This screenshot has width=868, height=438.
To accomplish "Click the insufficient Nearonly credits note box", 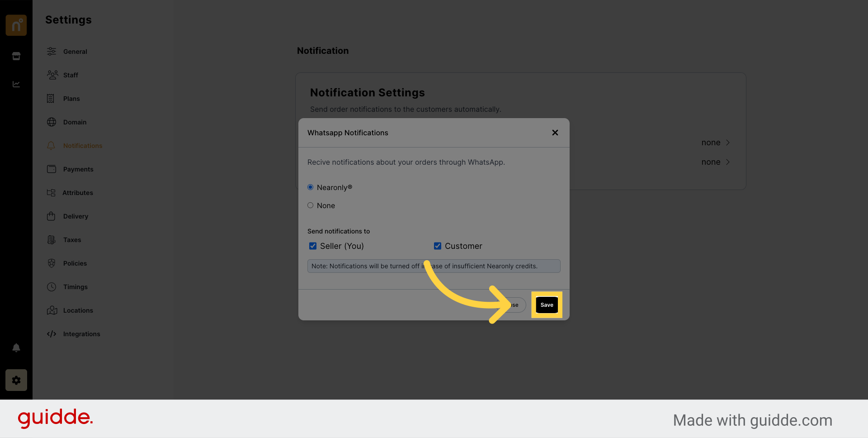I will point(434,266).
